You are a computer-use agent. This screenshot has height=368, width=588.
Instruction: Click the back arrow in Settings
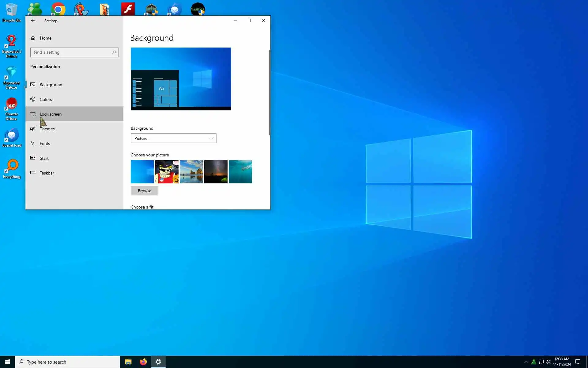point(33,21)
